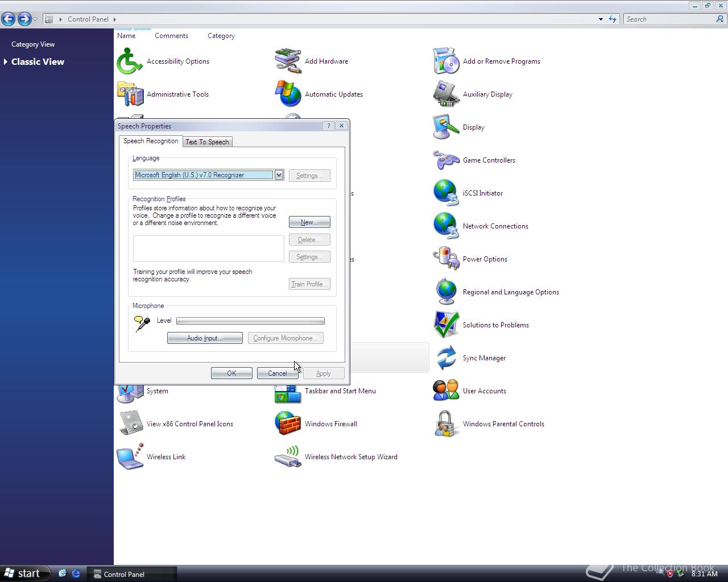Sort by the Comments column header
Screen dimensions: 728x582
click(x=171, y=36)
